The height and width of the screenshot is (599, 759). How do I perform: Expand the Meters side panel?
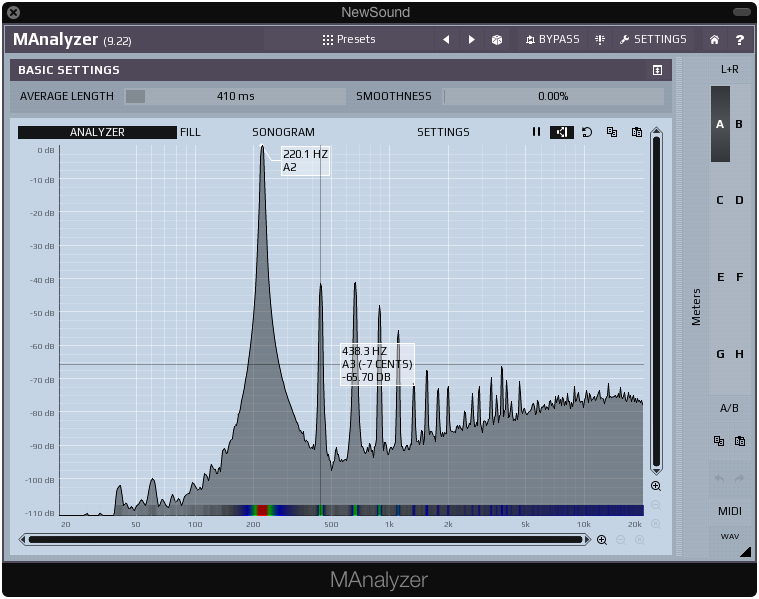click(696, 307)
